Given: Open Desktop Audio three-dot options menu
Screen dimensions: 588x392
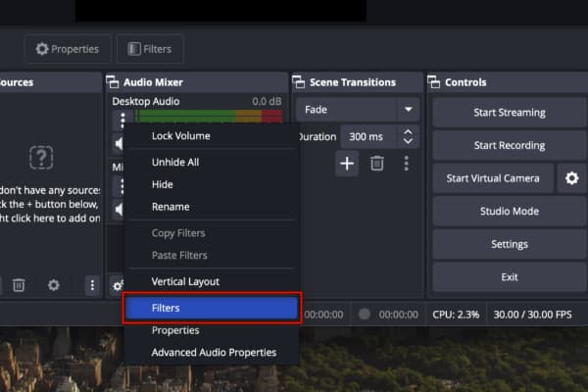Looking at the screenshot, I should [122, 119].
